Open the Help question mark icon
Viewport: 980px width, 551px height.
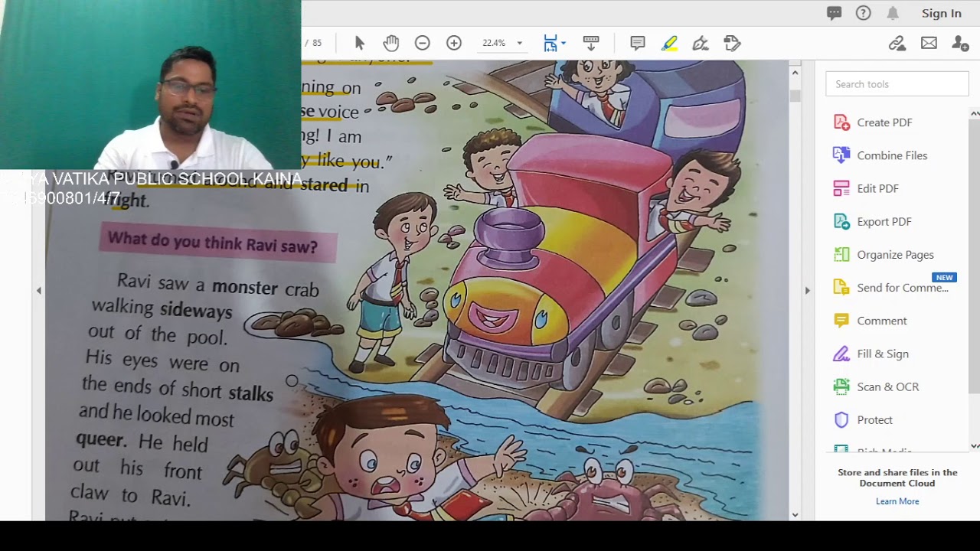pos(864,13)
